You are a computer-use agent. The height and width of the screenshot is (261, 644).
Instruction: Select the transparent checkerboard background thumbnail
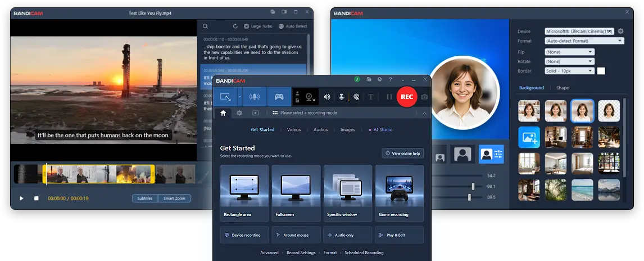point(609,111)
